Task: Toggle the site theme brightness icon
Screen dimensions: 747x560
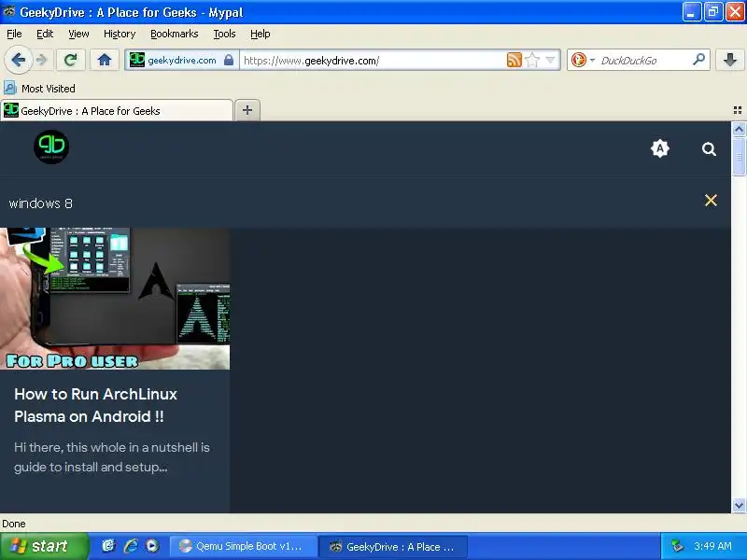Action: coord(660,149)
